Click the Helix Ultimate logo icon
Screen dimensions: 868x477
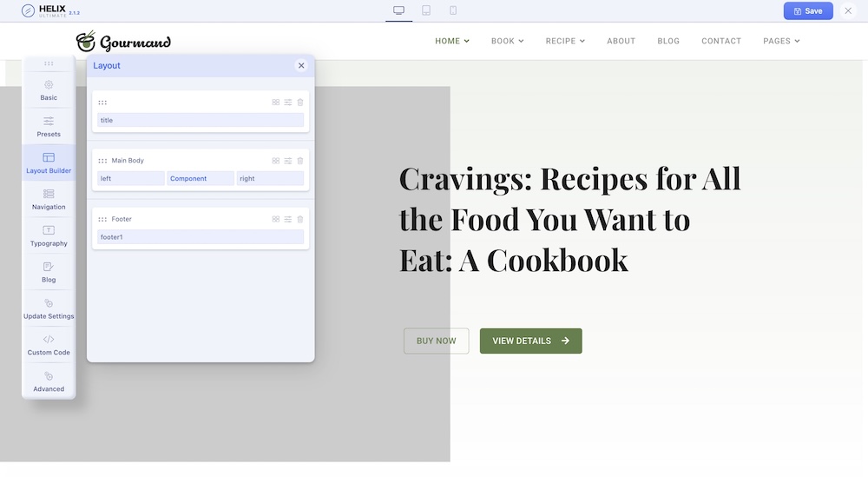point(28,10)
